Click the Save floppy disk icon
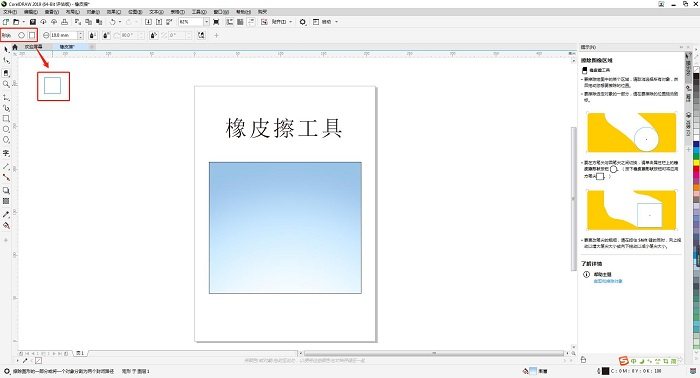700x378 pixels. (x=33, y=22)
